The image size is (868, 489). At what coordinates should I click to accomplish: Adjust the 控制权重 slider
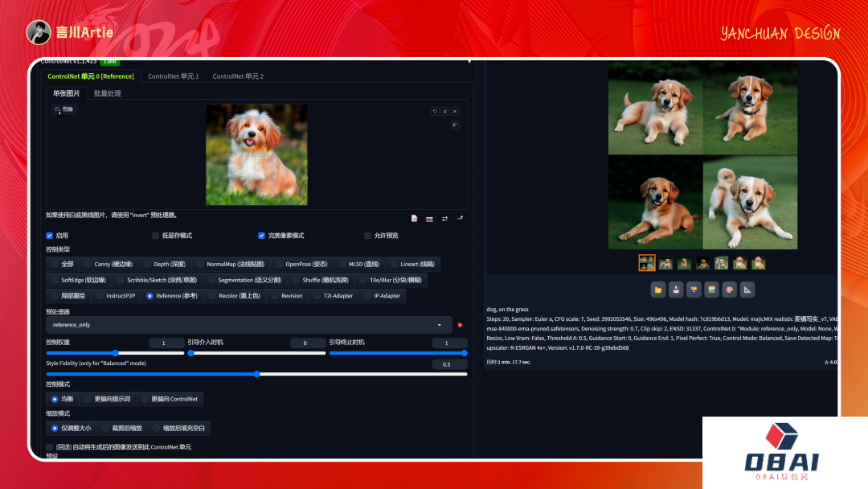pyautogui.click(x=115, y=353)
